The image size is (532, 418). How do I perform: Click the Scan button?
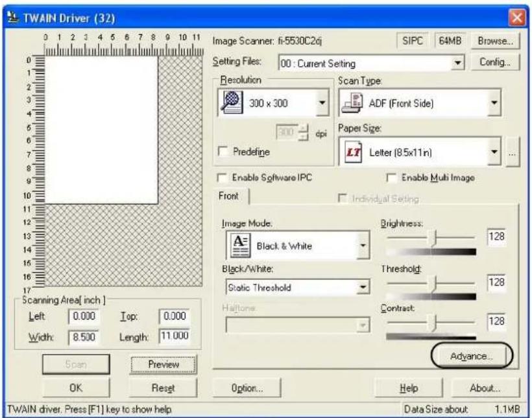pos(76,364)
